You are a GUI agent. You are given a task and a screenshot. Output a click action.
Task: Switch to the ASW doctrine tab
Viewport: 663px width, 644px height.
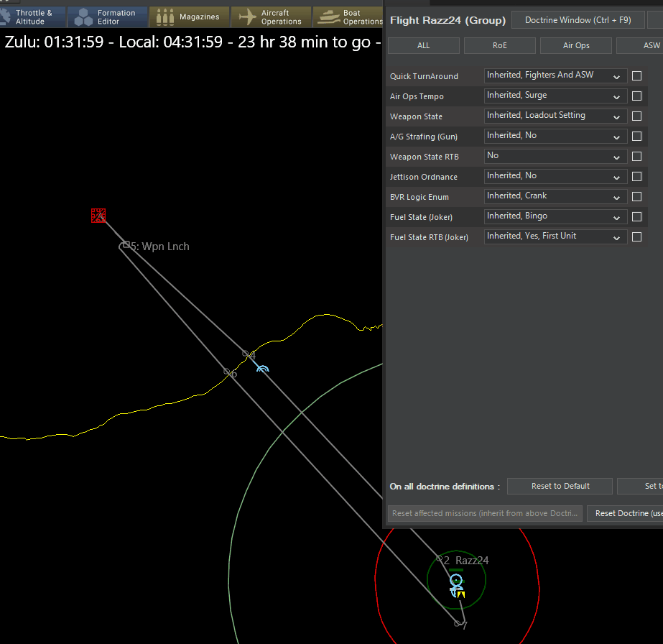point(640,45)
